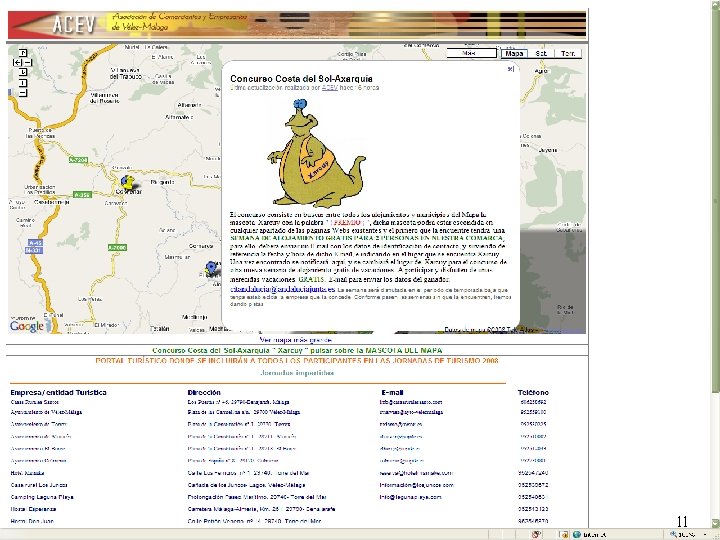Click the 'Riogordo' map label
This screenshot has width=720, height=540.
coord(163,182)
